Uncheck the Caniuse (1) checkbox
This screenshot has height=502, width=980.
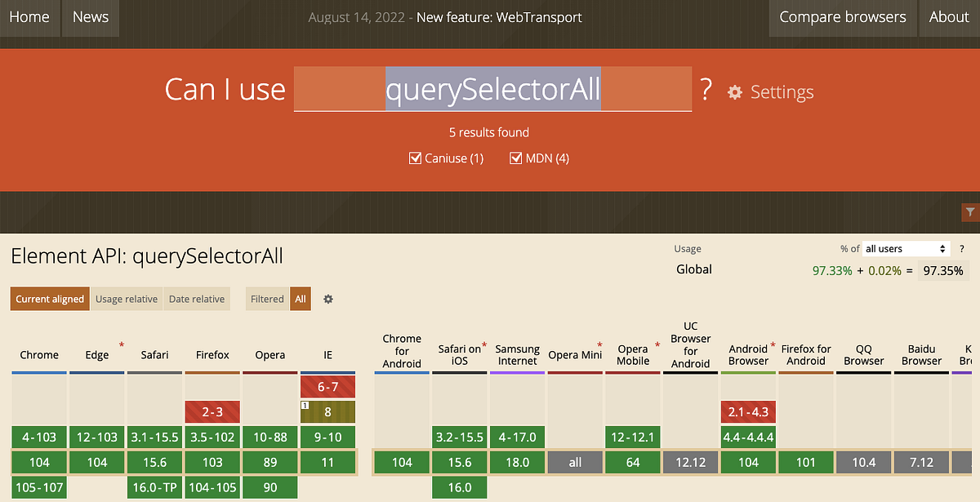point(416,158)
